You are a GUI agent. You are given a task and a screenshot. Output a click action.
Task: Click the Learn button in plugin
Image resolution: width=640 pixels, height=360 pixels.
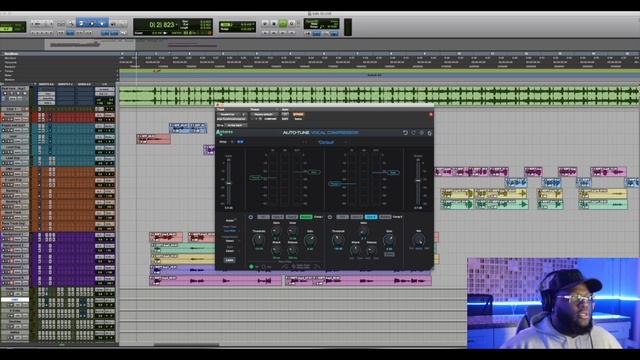tap(229, 260)
